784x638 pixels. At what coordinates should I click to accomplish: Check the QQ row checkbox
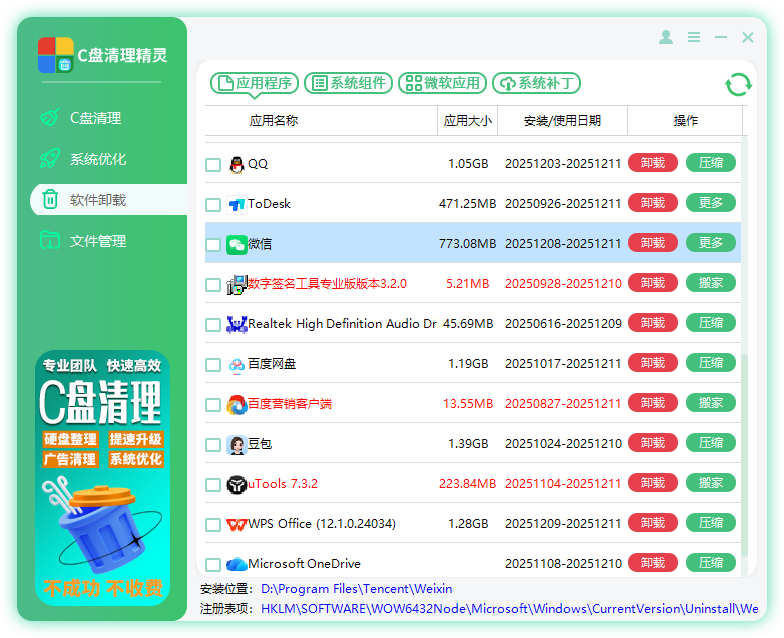213,164
